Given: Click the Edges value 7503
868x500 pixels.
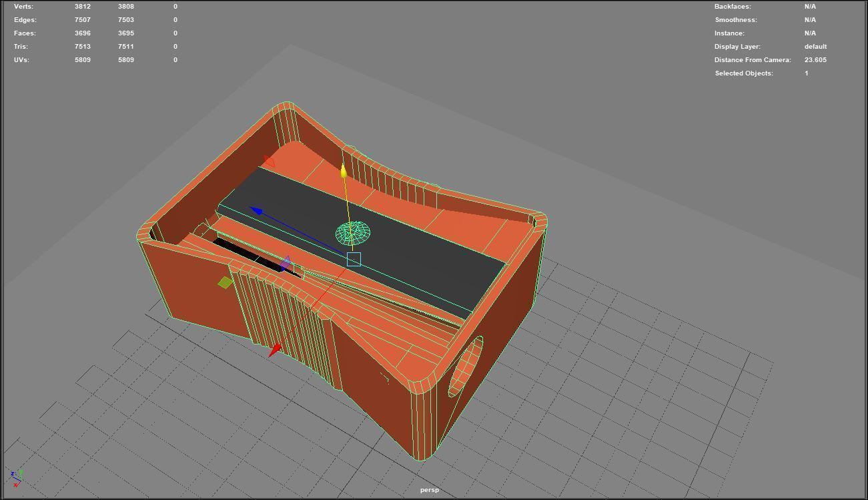Looking at the screenshot, I should 126,19.
